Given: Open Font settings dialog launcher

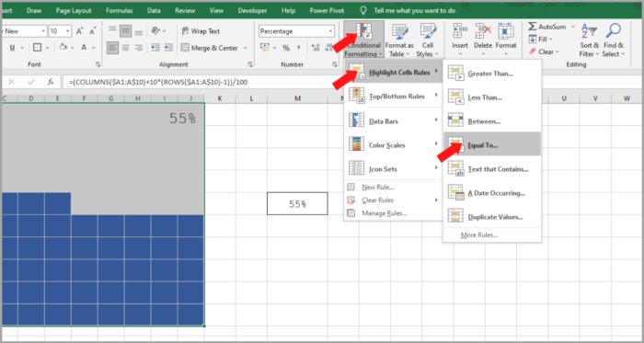Looking at the screenshot, I should 98,64.
